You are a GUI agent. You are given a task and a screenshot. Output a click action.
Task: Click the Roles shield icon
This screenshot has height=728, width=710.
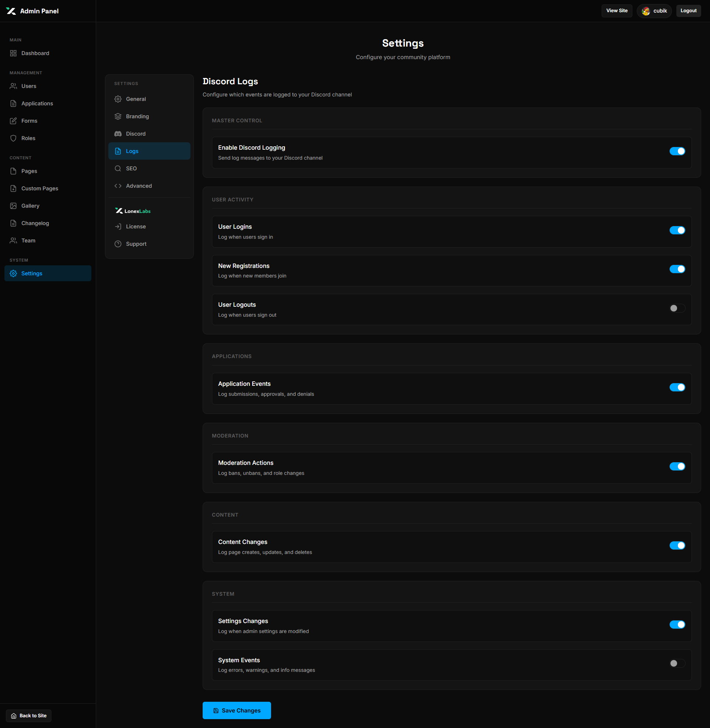pyautogui.click(x=13, y=138)
